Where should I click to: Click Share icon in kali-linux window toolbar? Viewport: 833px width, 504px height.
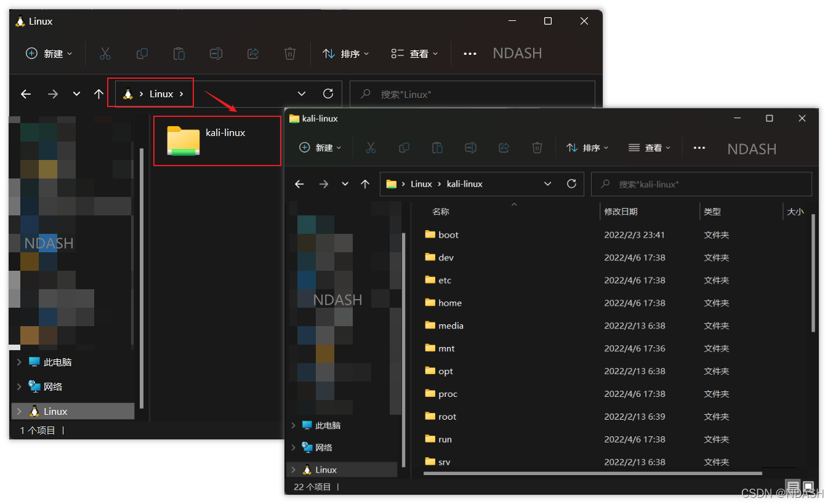click(504, 148)
